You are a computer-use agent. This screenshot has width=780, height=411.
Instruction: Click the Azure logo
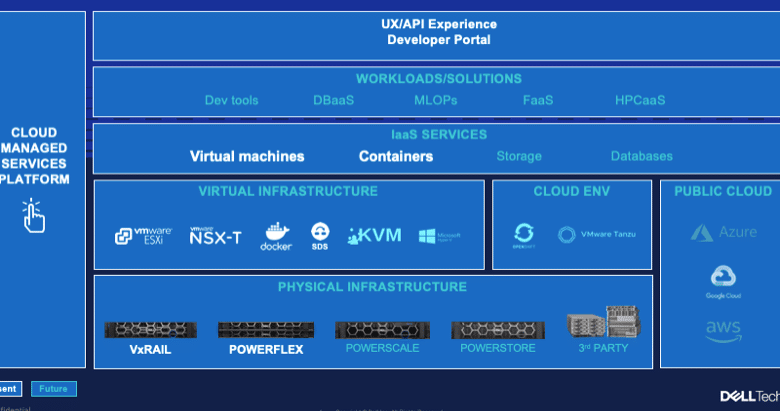pyautogui.click(x=724, y=232)
